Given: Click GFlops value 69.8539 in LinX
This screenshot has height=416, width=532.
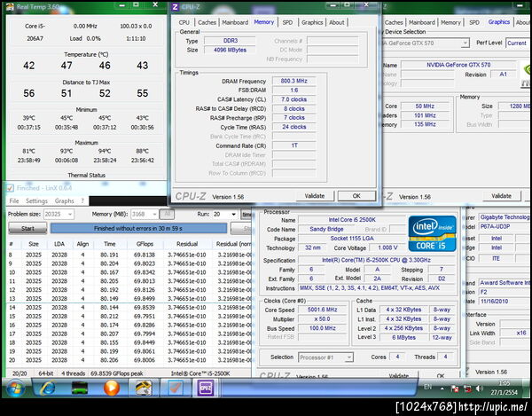Looking at the screenshot, I should coord(145,308).
